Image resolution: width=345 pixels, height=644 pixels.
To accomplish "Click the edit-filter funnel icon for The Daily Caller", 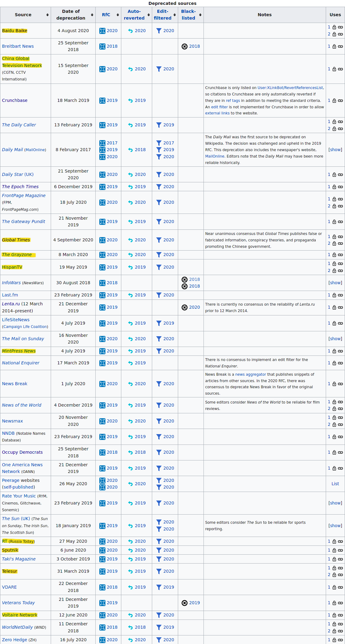I will tap(159, 125).
